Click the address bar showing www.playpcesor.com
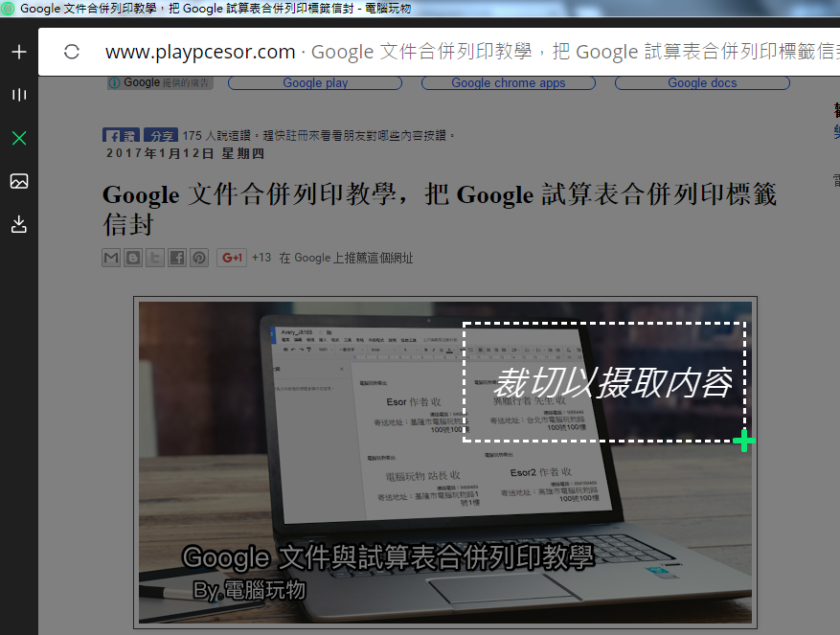 click(x=439, y=52)
